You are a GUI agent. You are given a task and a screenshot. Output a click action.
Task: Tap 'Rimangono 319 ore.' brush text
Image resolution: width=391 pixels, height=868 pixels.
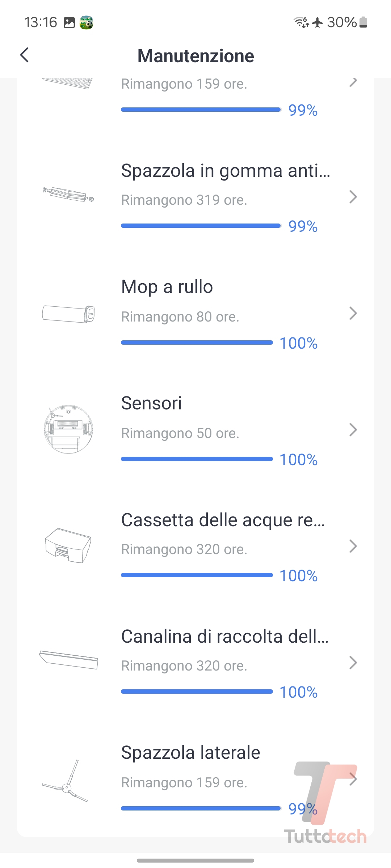coord(184,200)
